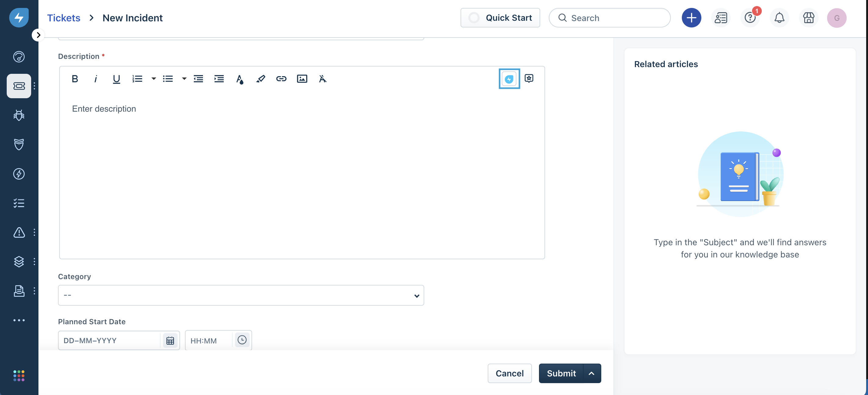This screenshot has height=395, width=868.
Task: Click the unordered list icon
Action: [x=167, y=79]
